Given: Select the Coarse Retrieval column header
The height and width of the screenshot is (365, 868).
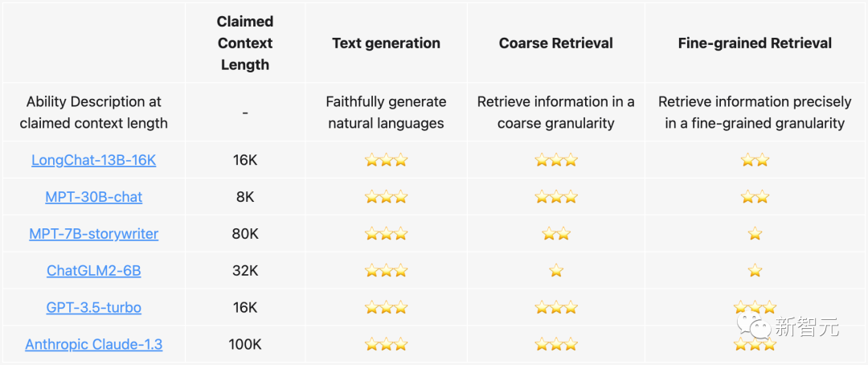Looking at the screenshot, I should [x=556, y=43].
